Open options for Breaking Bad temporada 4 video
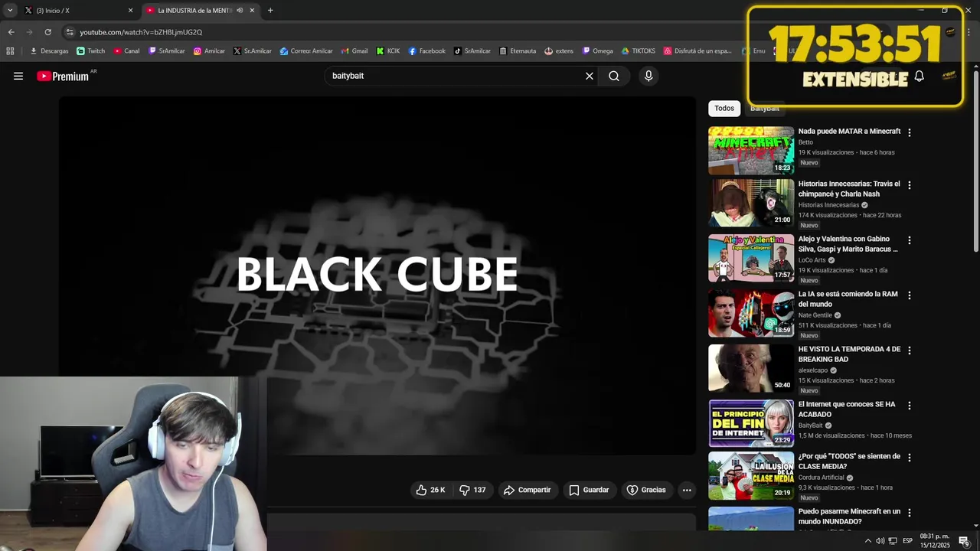Viewport: 980px width, 551px height. pos(910,350)
